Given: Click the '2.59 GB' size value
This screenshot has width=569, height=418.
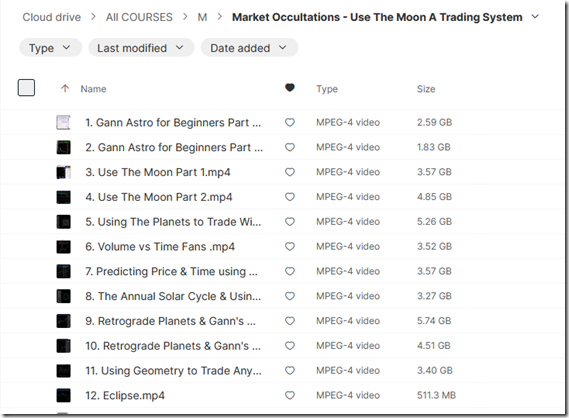Looking at the screenshot, I should tap(434, 122).
